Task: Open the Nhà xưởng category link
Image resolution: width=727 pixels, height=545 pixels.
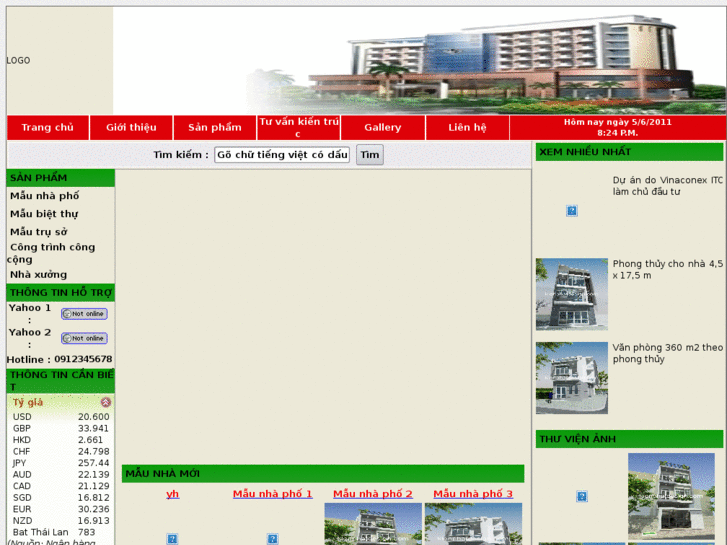Action: click(38, 275)
